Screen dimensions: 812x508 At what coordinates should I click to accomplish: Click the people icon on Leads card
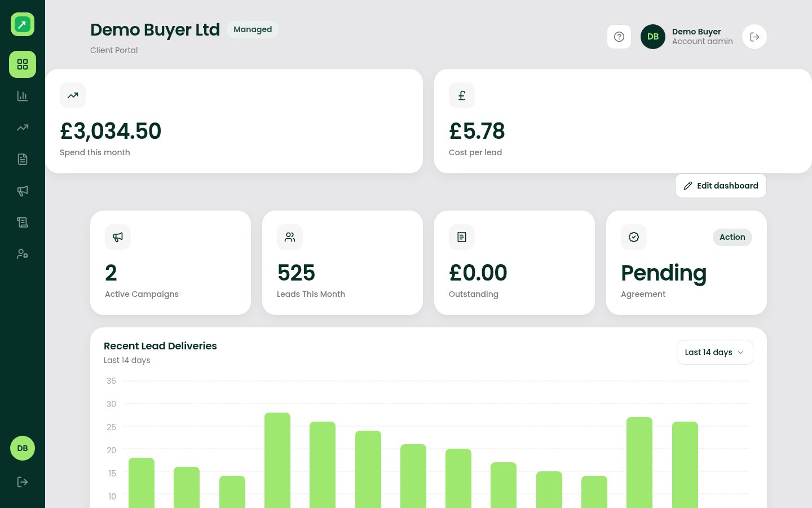290,237
